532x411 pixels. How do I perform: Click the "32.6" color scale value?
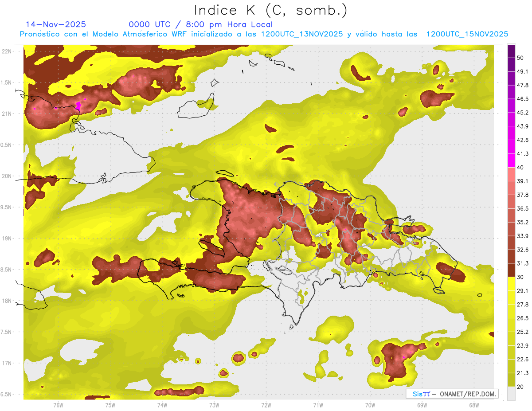[522, 250]
